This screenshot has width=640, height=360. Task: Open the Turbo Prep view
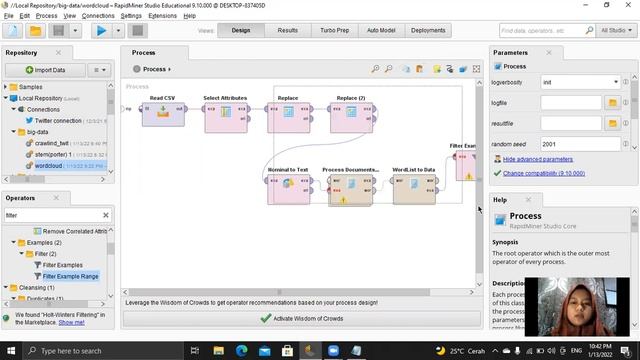point(335,31)
